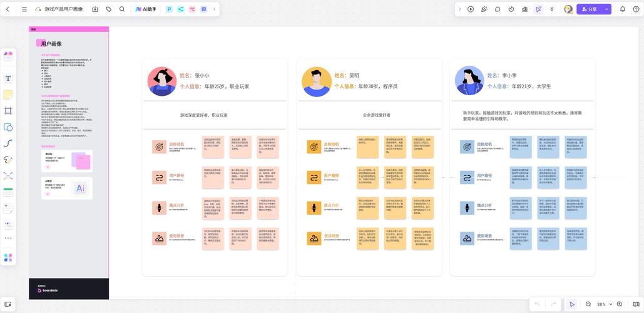Select the Shape tool
644x313 pixels.
(x=8, y=127)
